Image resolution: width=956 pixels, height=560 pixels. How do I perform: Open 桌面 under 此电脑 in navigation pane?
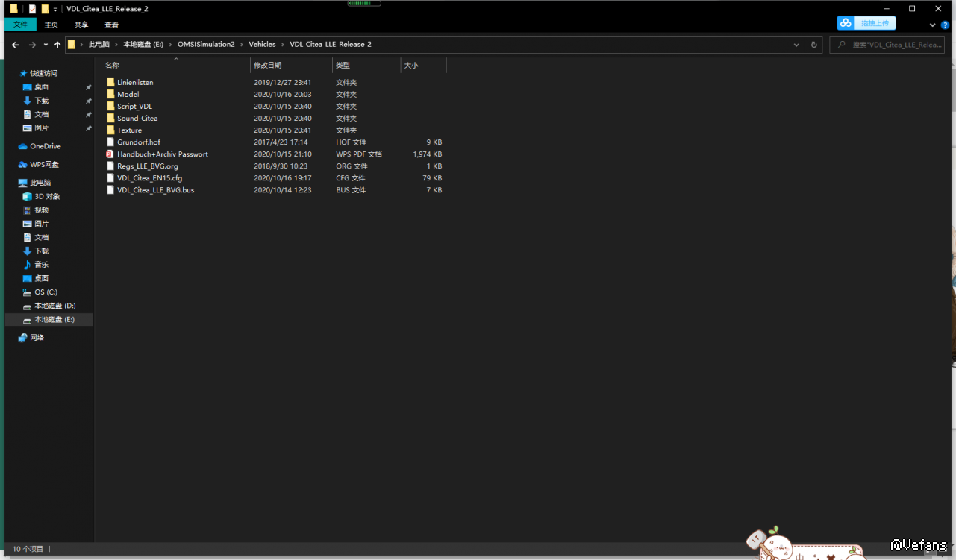41,278
